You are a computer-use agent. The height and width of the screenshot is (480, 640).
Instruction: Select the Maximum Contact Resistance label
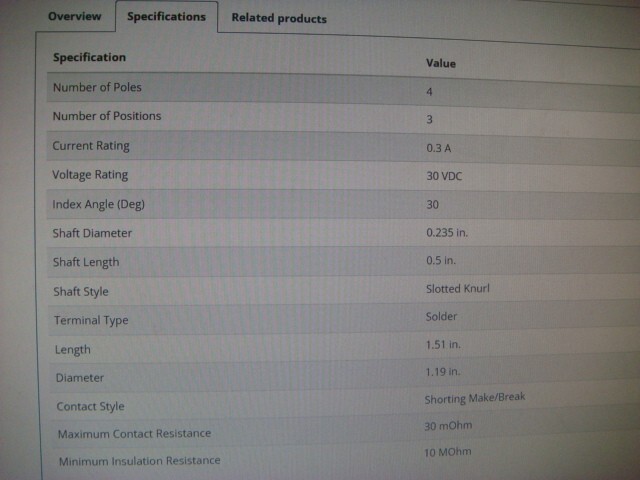[134, 434]
